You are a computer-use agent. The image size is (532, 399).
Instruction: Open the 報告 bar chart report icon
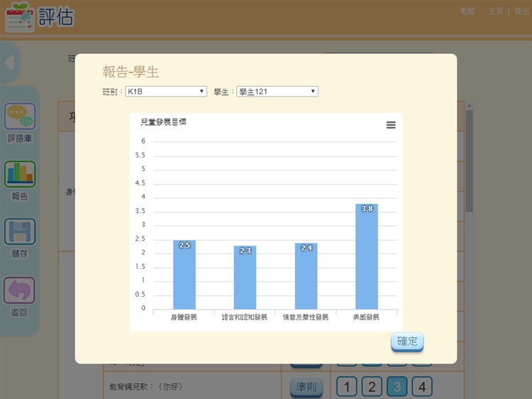pyautogui.click(x=20, y=174)
